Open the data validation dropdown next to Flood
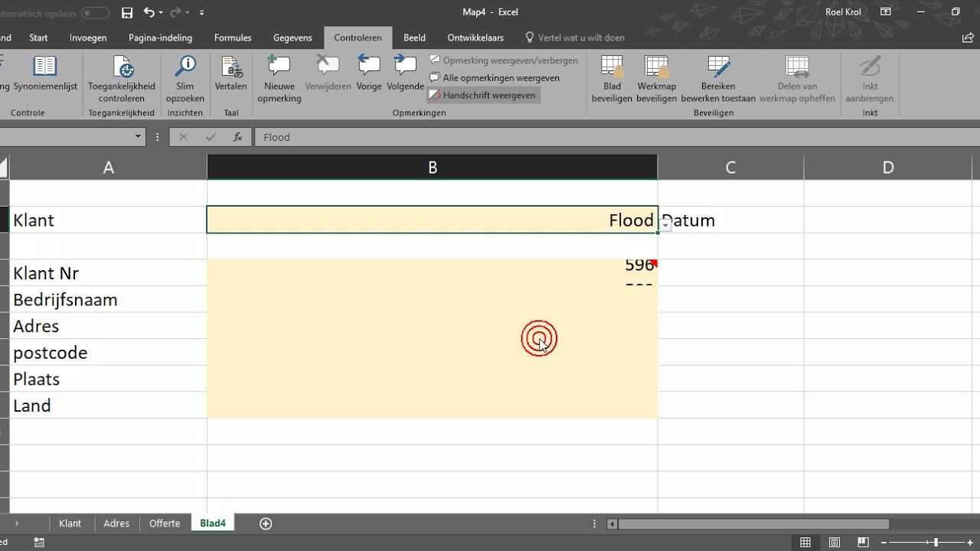The height and width of the screenshot is (551, 980). (665, 225)
